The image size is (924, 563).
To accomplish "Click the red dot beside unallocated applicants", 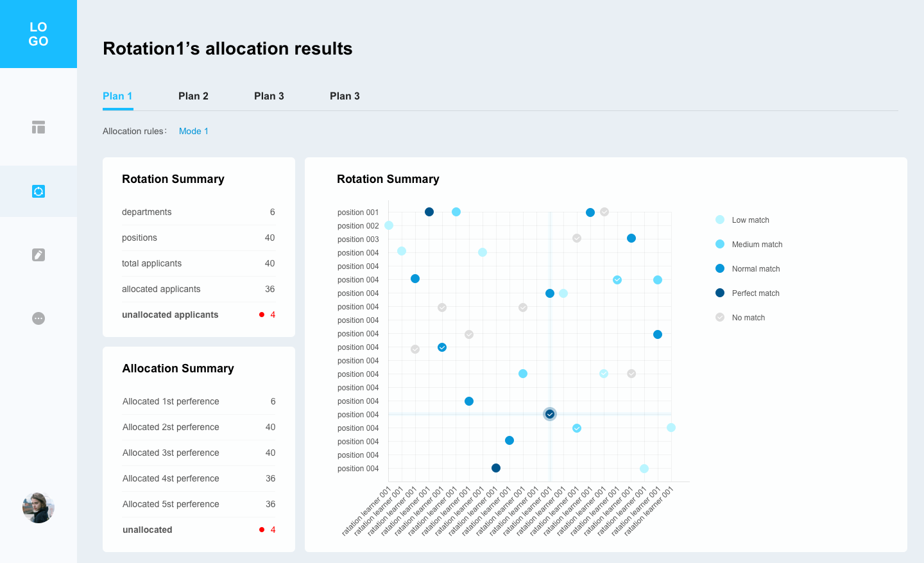I will tap(262, 315).
